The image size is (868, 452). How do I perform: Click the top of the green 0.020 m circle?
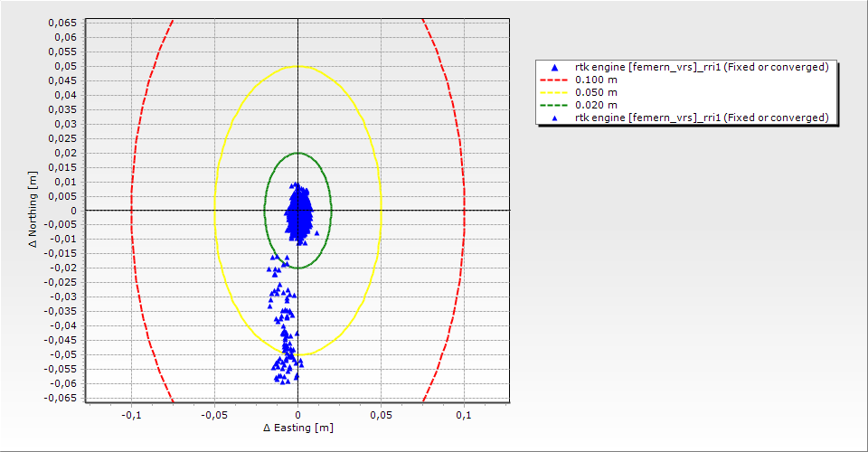click(x=297, y=153)
